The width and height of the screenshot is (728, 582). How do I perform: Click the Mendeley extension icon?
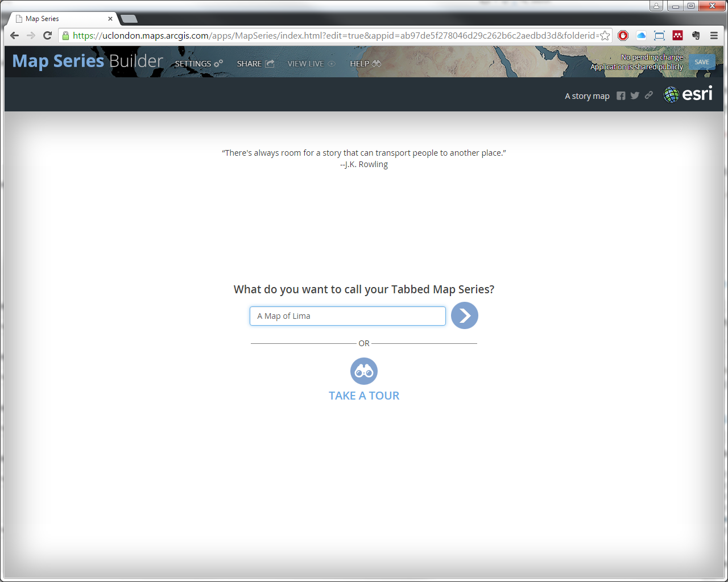pyautogui.click(x=677, y=35)
